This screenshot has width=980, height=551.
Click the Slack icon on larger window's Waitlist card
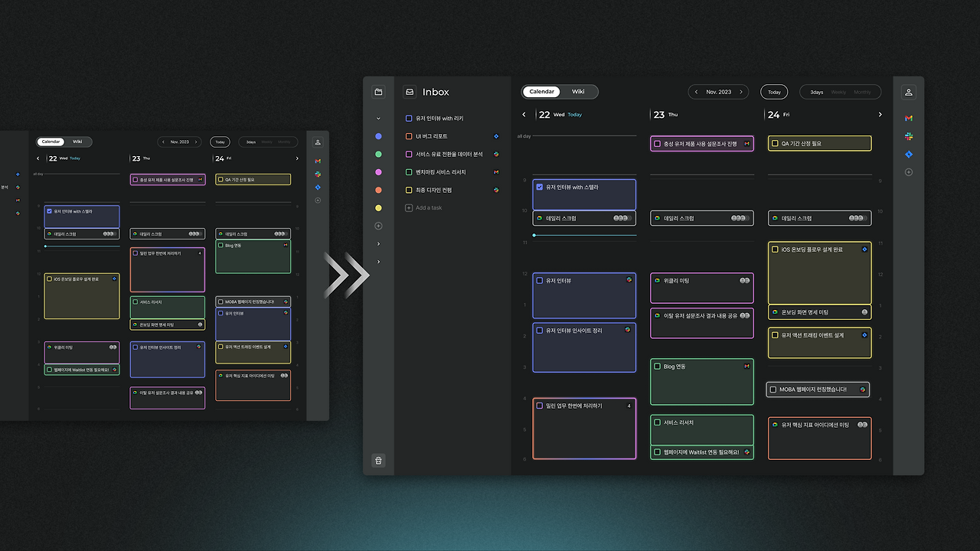point(746,452)
